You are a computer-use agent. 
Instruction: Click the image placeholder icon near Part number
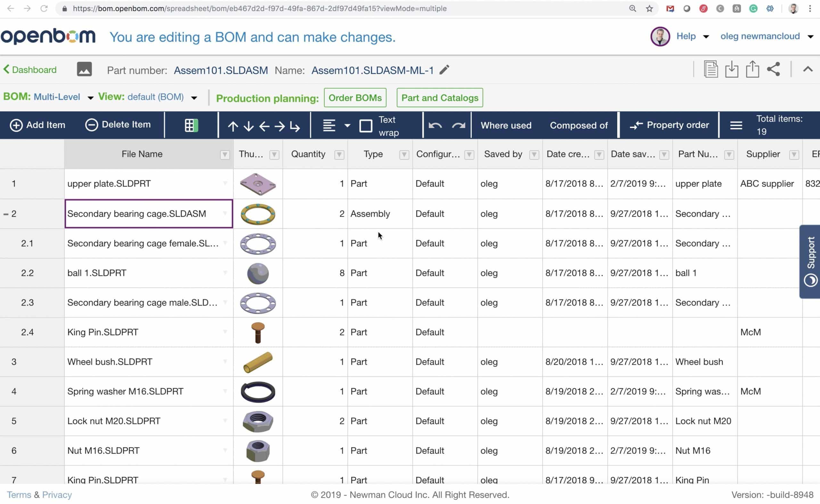(x=84, y=69)
